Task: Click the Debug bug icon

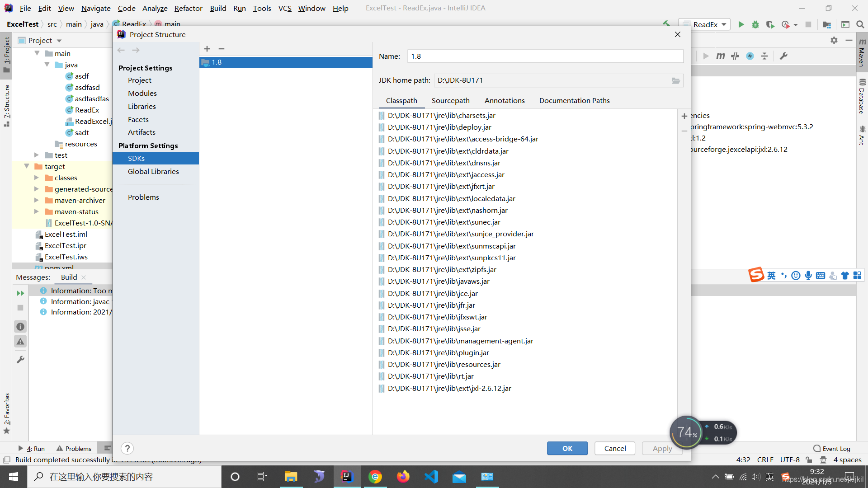Action: (x=755, y=24)
